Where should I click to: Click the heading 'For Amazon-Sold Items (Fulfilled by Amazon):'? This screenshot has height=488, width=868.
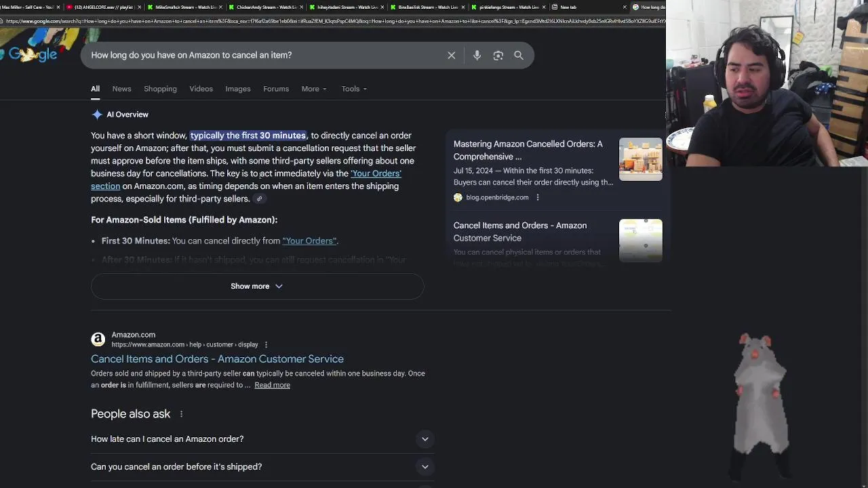[184, 220]
